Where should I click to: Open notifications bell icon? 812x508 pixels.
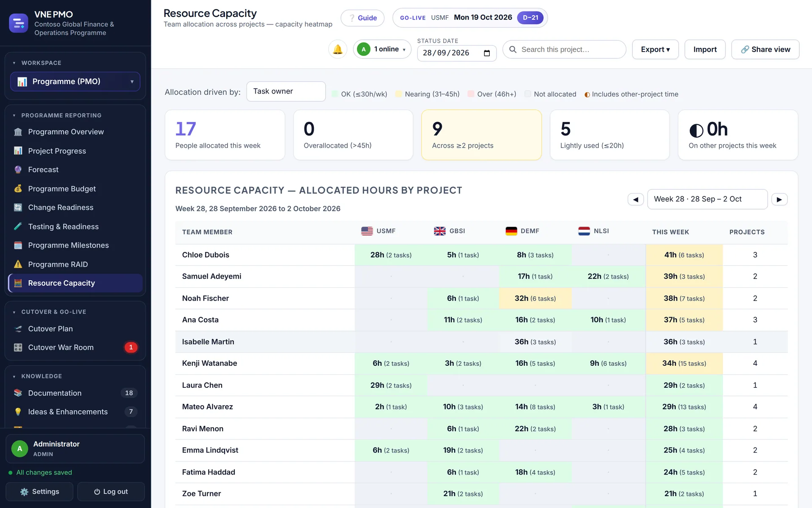(x=337, y=50)
